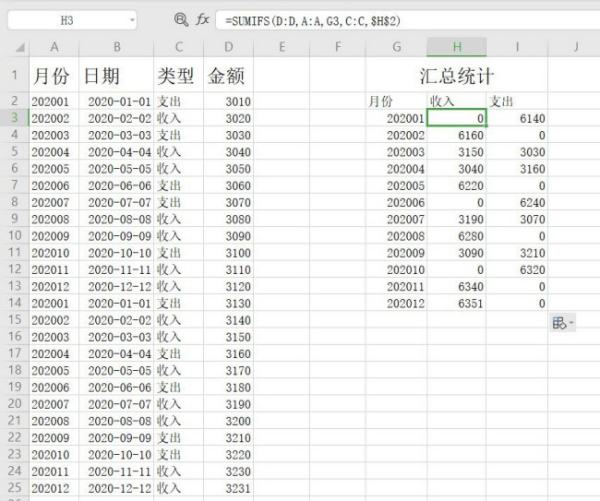Viewport: 600px width, 501px height.
Task: Select row 14 header
Action: click(x=14, y=303)
